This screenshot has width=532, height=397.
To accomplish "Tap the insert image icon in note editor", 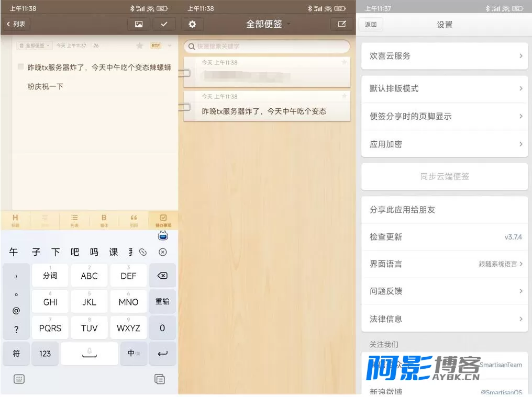I will click(x=138, y=24).
